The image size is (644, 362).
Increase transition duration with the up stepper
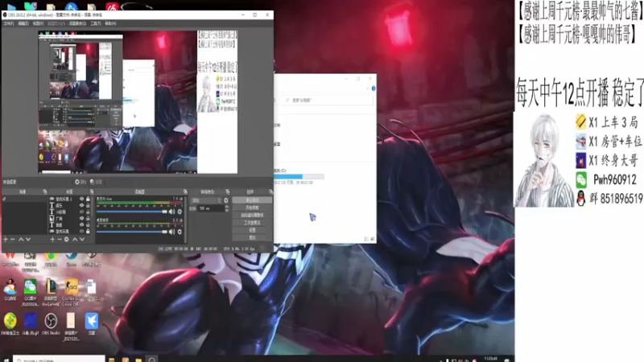coord(227,207)
